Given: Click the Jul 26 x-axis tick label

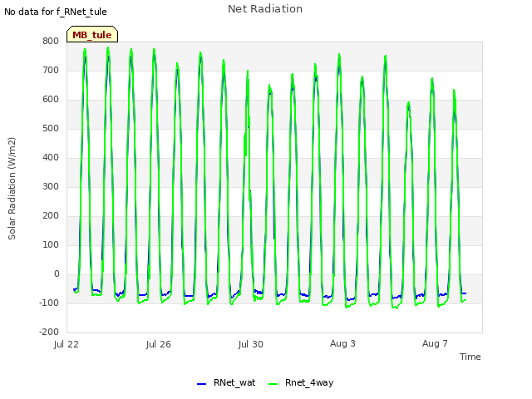Looking at the screenshot, I should [x=159, y=344].
